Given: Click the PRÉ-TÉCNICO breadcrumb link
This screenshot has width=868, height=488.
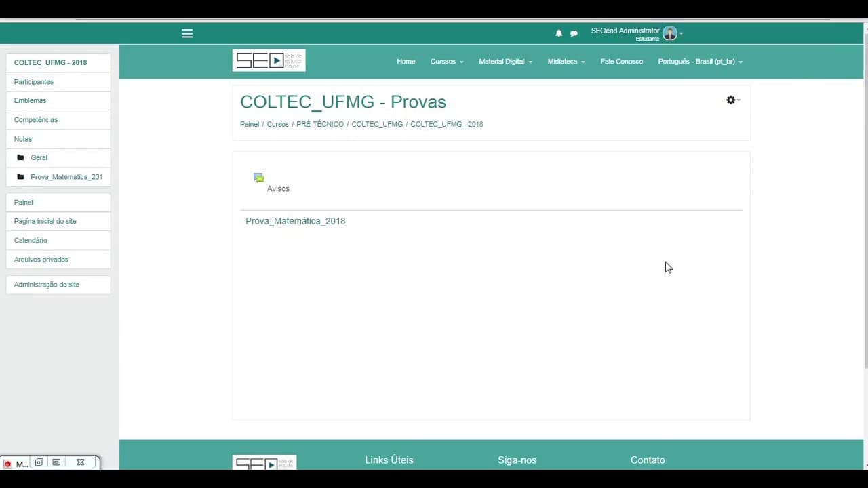Looking at the screenshot, I should (x=320, y=124).
